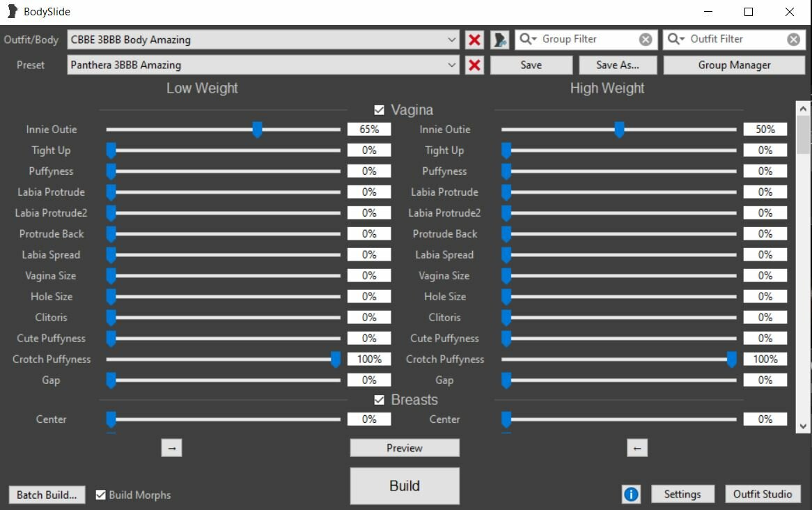Click Low Weight Clitoris value field
812x510 pixels.
(x=369, y=317)
